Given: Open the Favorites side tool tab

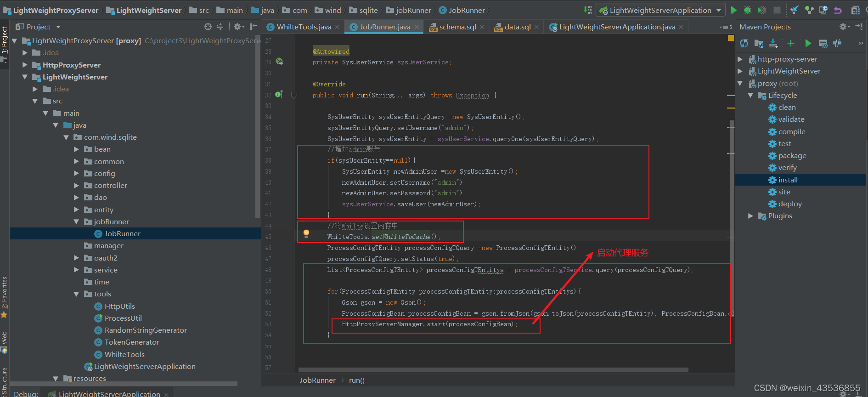Looking at the screenshot, I should 4,298.
